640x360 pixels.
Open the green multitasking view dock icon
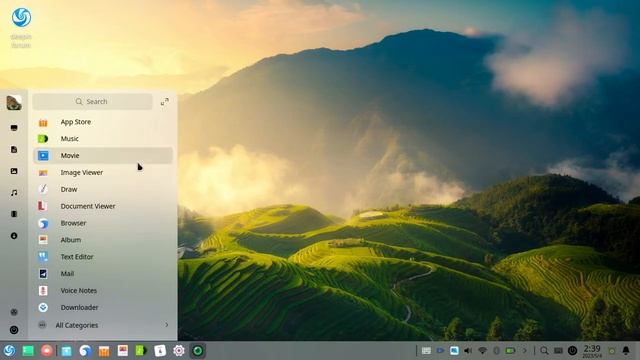pyautogui.click(x=28, y=351)
